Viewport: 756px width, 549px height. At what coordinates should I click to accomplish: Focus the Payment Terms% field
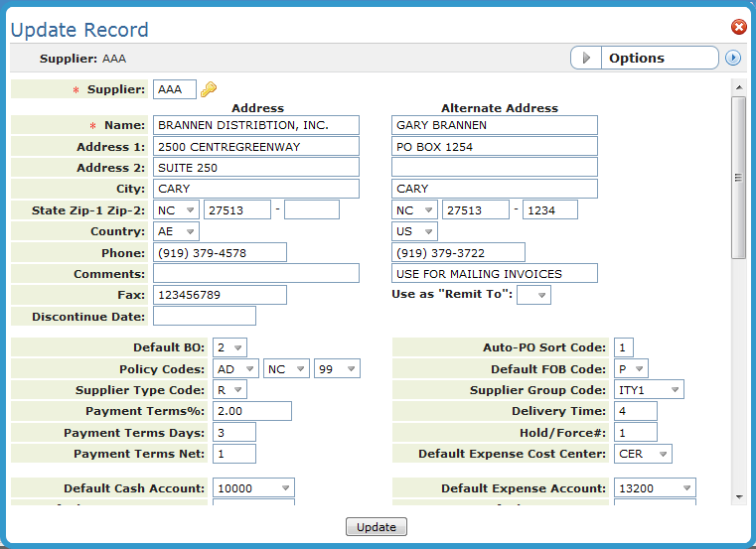point(251,411)
